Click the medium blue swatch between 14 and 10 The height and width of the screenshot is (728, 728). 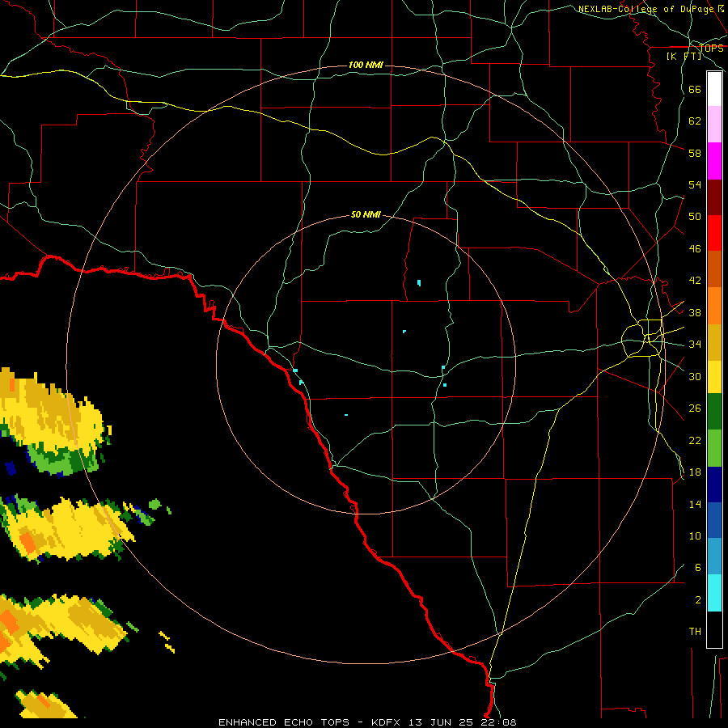(714, 520)
